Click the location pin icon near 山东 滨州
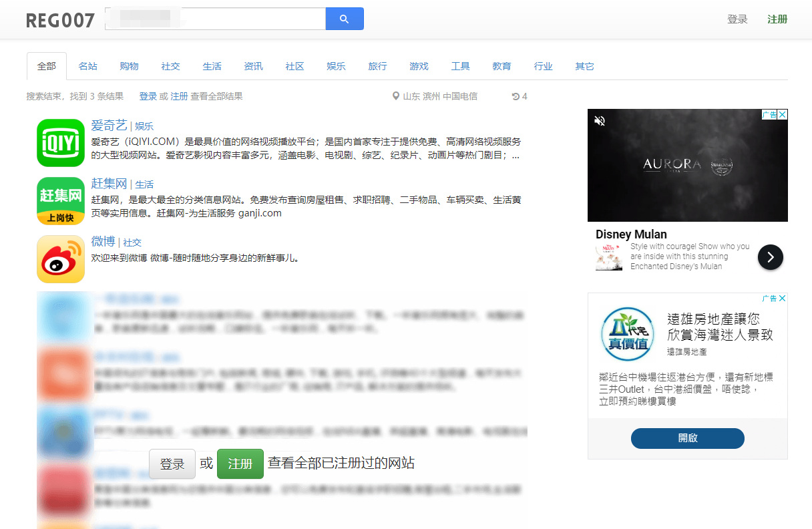Viewport: 812px width, 529px height. (395, 96)
